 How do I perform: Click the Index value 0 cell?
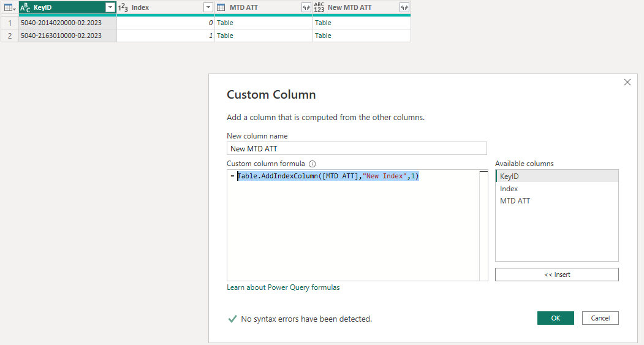(x=166, y=23)
